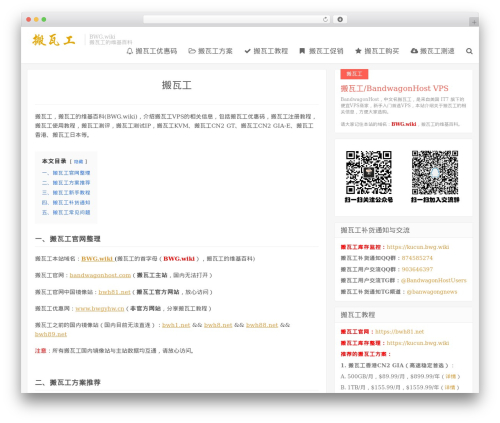This screenshot has height=423, width=500.
Task: Click the green maximize window button
Action: click(x=44, y=19)
